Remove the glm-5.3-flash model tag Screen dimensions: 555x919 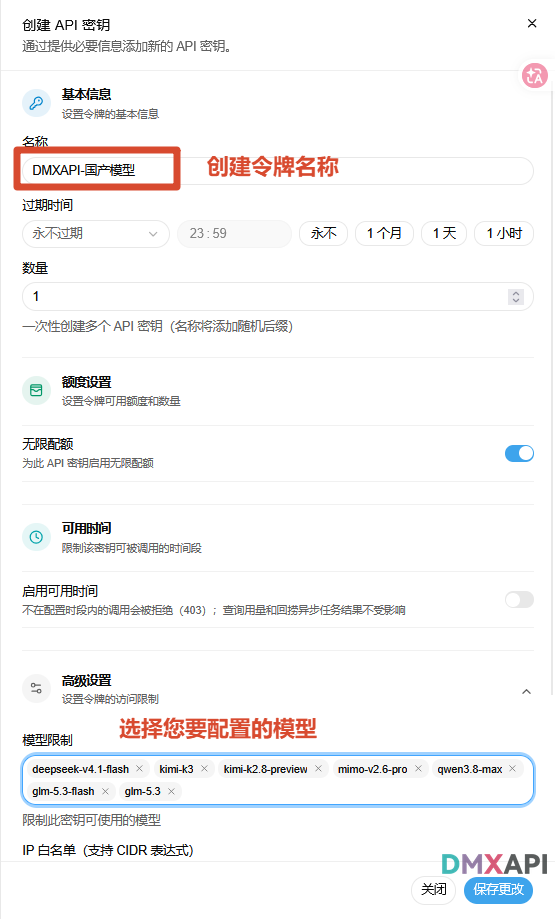click(x=105, y=791)
